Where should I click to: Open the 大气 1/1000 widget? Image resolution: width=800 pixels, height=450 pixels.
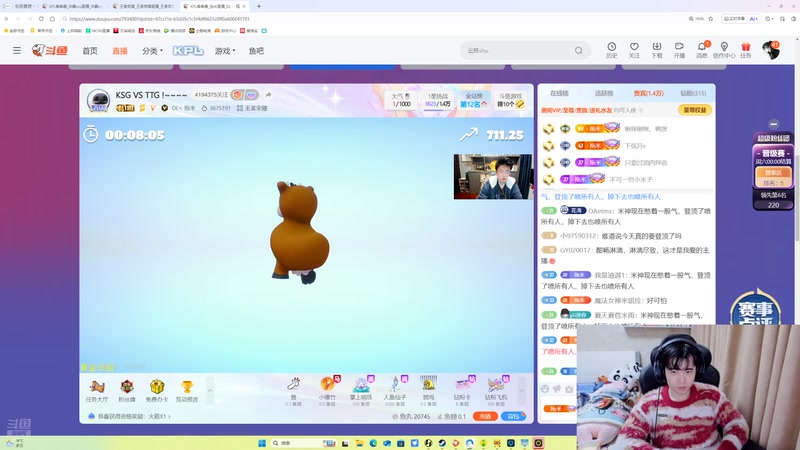tap(401, 100)
